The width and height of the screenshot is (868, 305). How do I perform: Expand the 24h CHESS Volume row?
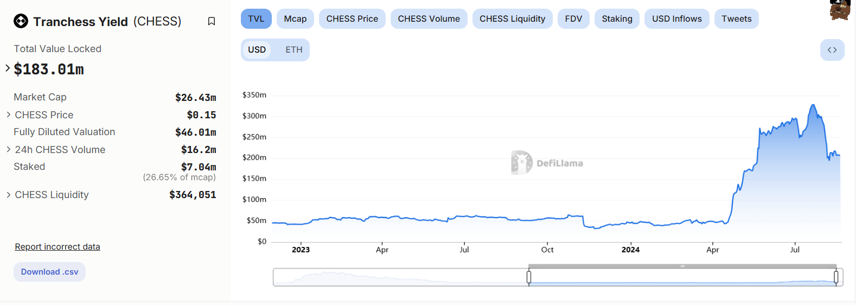click(x=9, y=149)
